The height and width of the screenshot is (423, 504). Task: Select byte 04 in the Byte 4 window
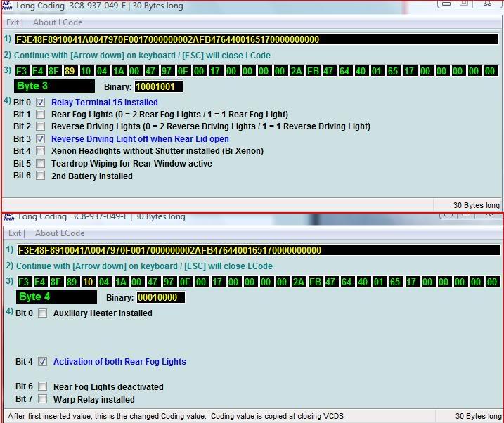tap(104, 282)
